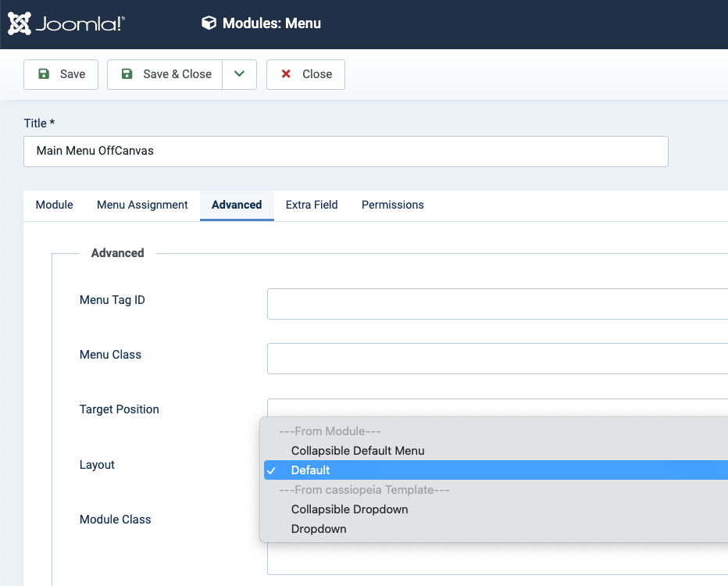
Task: Click the Save & Close button
Action: click(166, 74)
